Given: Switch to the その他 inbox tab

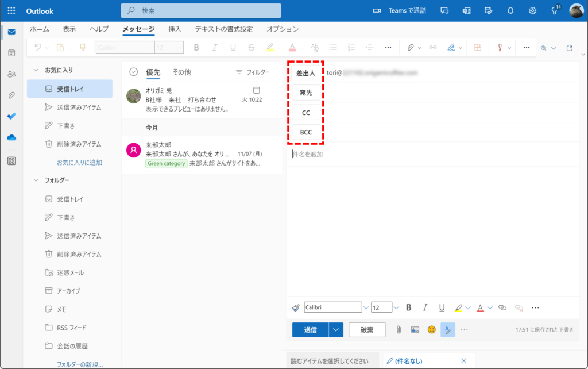Looking at the screenshot, I should (x=181, y=72).
